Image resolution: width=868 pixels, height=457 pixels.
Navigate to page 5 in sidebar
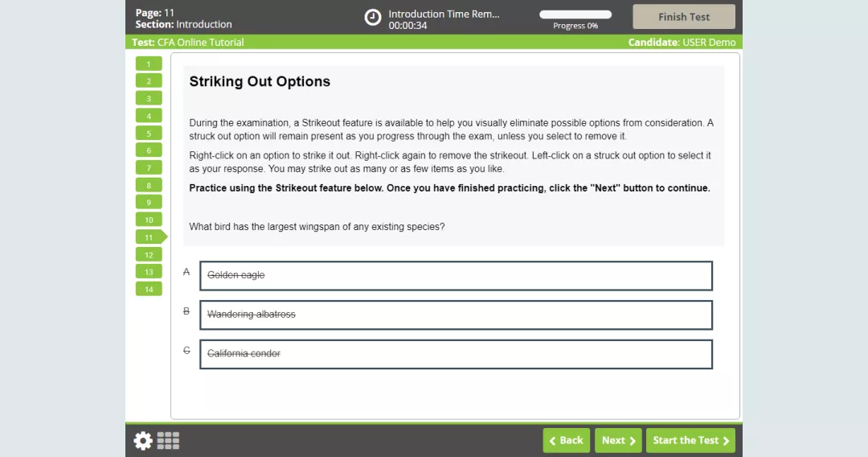coord(149,134)
